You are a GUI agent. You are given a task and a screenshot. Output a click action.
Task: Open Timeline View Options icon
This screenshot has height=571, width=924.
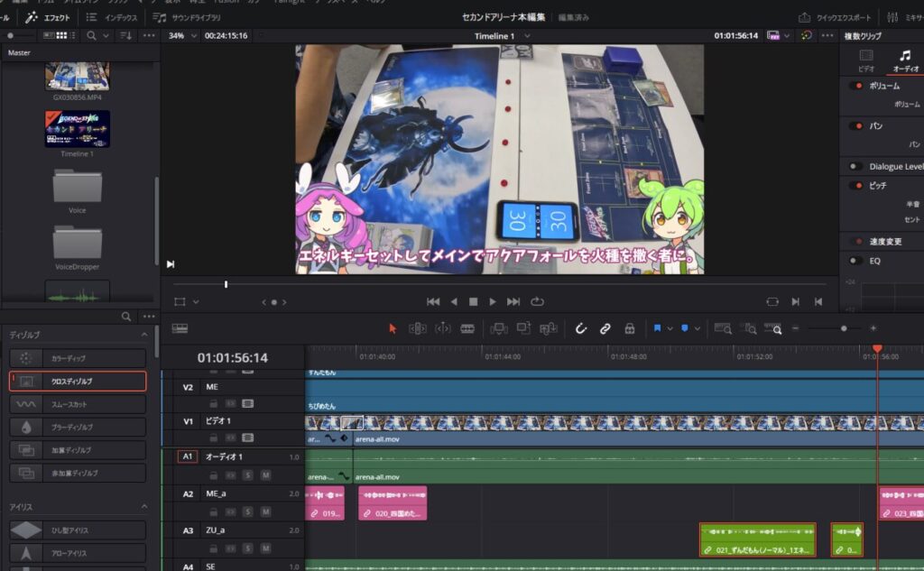pos(180,328)
